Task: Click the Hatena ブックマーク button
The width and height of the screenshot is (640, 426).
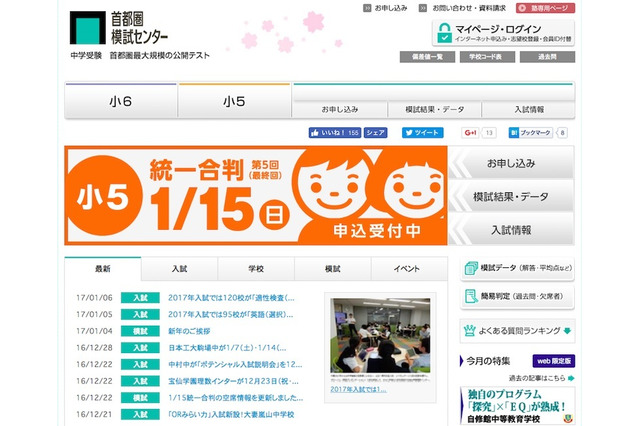Action: pos(530,133)
